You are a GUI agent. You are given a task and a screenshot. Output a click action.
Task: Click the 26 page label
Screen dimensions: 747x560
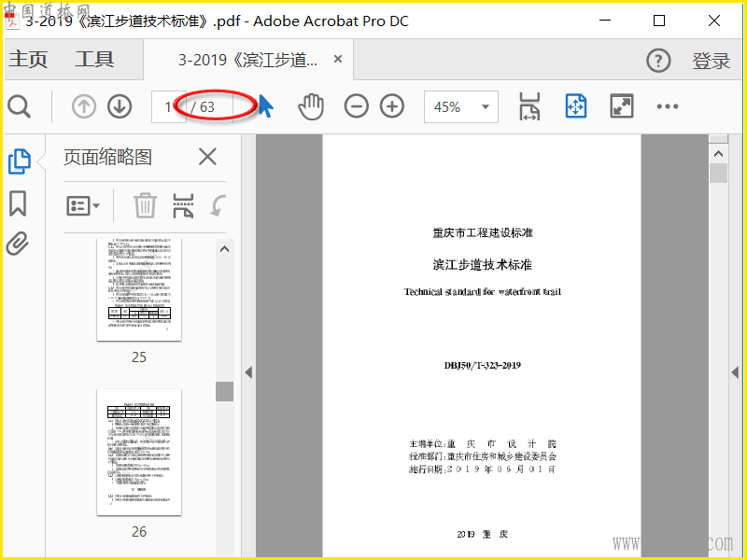point(139,531)
